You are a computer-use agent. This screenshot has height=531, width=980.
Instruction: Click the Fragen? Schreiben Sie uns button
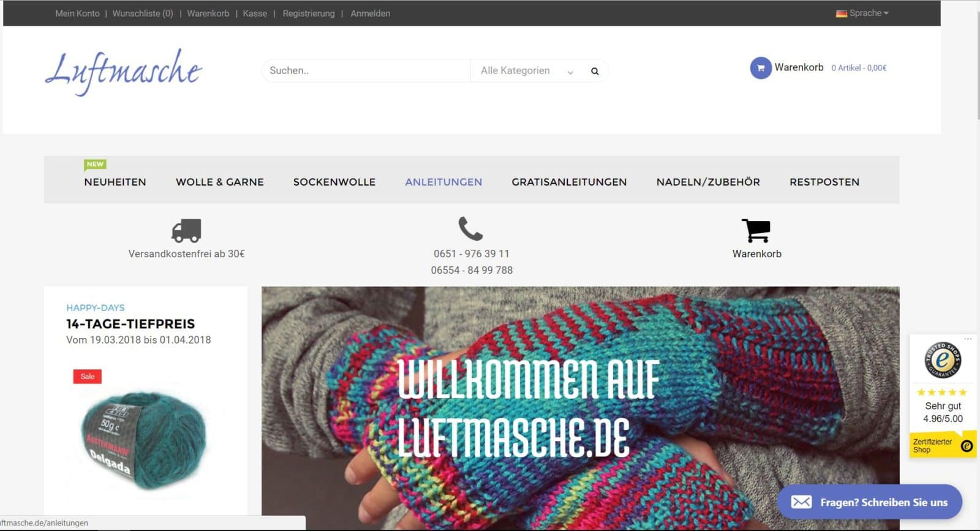(x=869, y=502)
